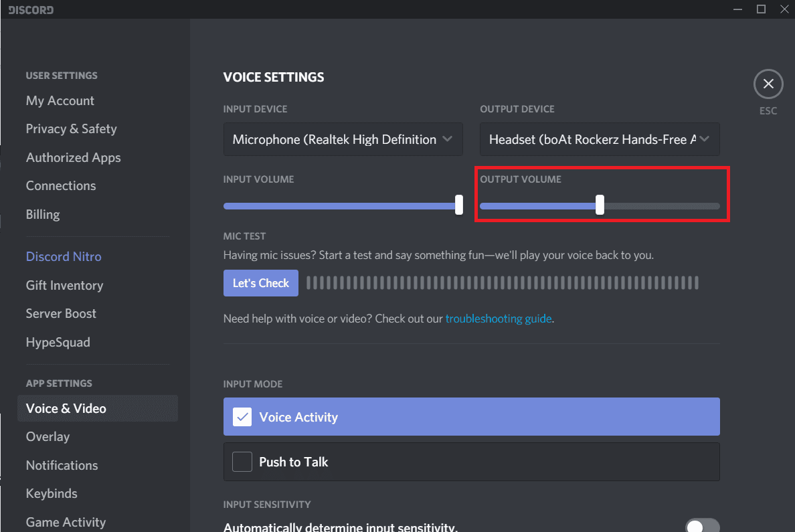The height and width of the screenshot is (532, 795).
Task: Open the troubleshooting guide link
Action: click(x=499, y=319)
